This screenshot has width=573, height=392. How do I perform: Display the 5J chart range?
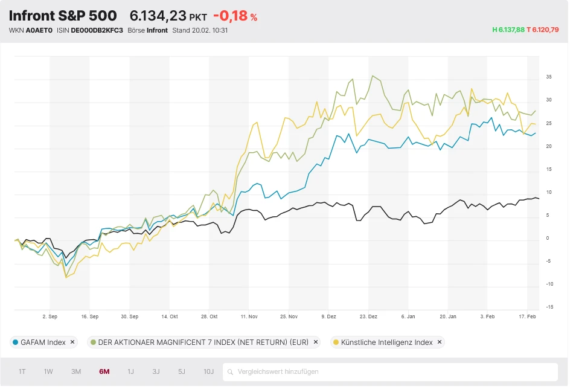182,371
